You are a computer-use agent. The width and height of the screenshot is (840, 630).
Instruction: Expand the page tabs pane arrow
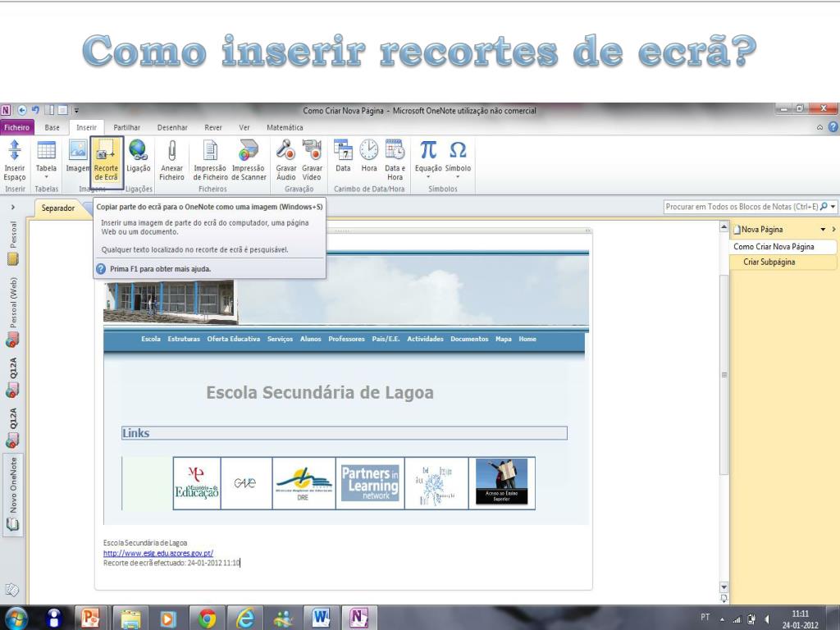tap(833, 230)
